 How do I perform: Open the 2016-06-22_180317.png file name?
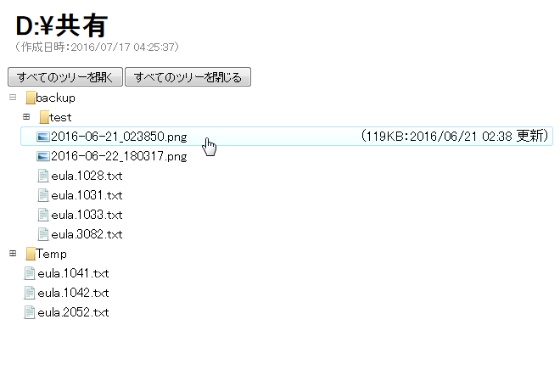click(x=119, y=156)
